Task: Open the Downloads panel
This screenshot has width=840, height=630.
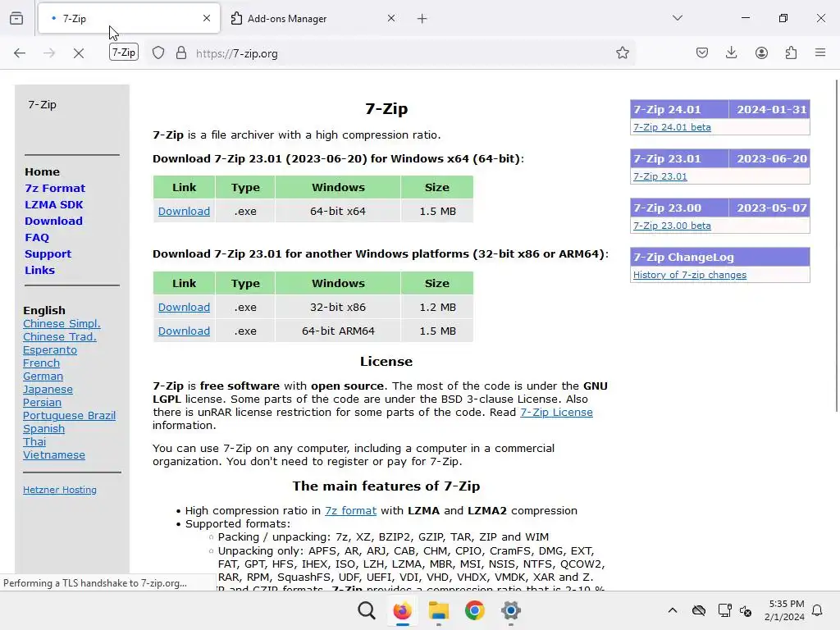Action: 731,53
